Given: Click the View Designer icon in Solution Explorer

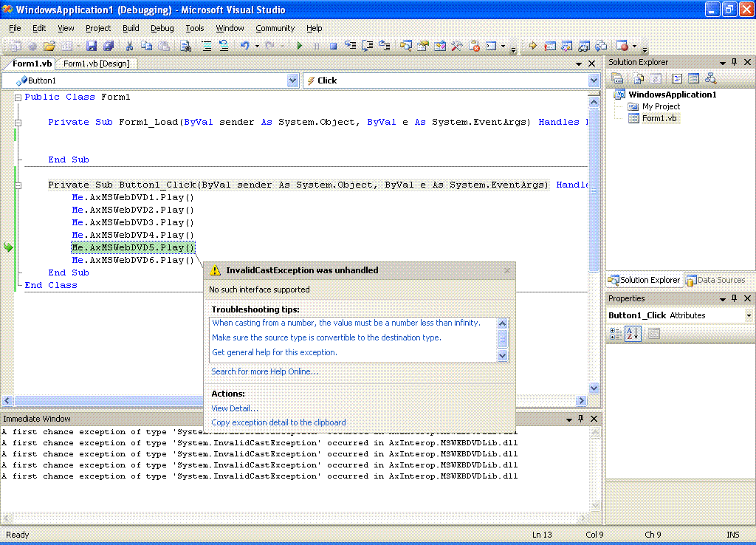Looking at the screenshot, I should coord(693,78).
